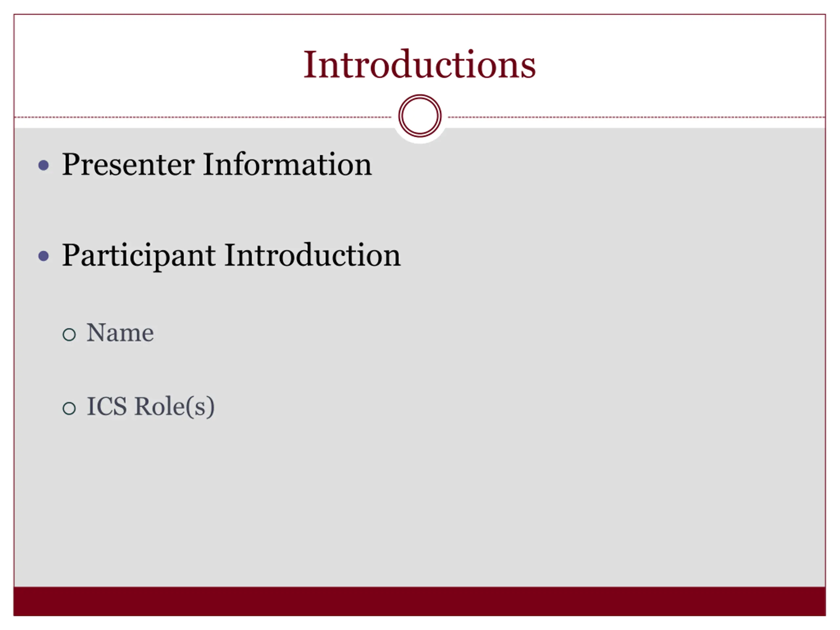The image size is (840, 630).
Task: Select the double-ring circle ornament below the title
Action: click(420, 116)
